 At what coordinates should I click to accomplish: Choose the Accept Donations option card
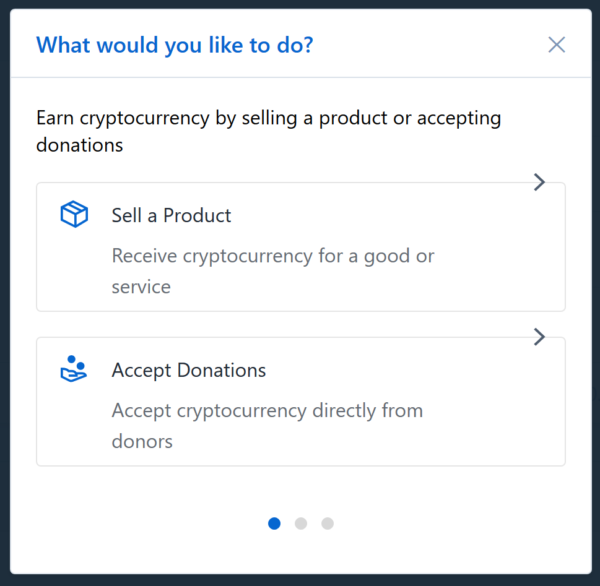coord(301,402)
